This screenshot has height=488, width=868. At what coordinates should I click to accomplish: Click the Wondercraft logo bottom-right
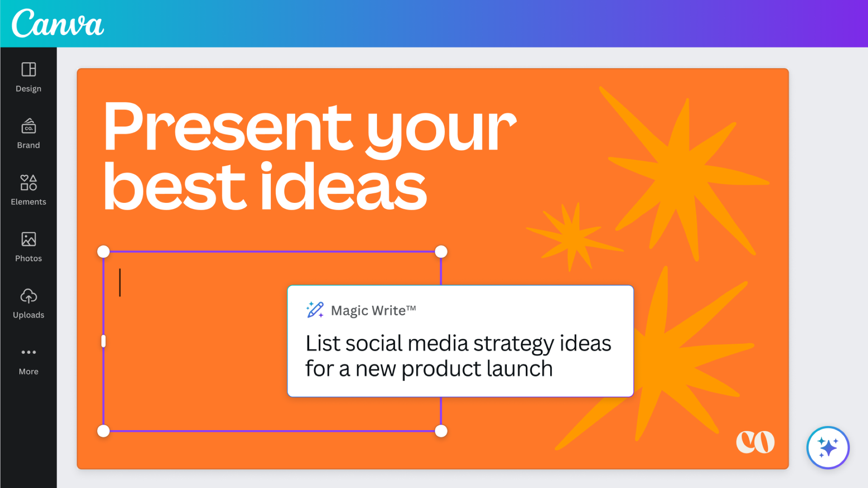tap(756, 442)
